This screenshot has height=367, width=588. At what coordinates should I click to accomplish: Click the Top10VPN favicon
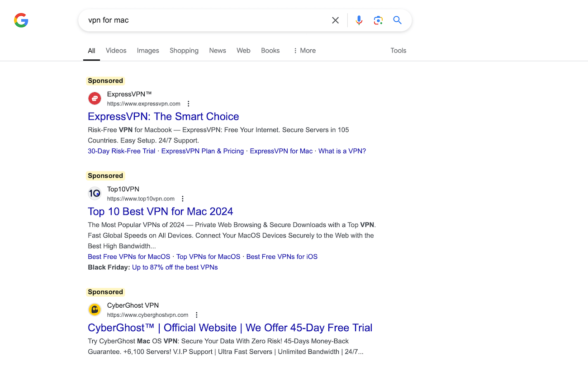click(95, 194)
